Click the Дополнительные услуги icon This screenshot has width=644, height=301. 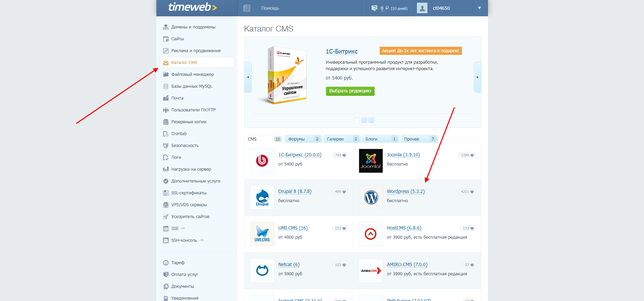(x=166, y=181)
